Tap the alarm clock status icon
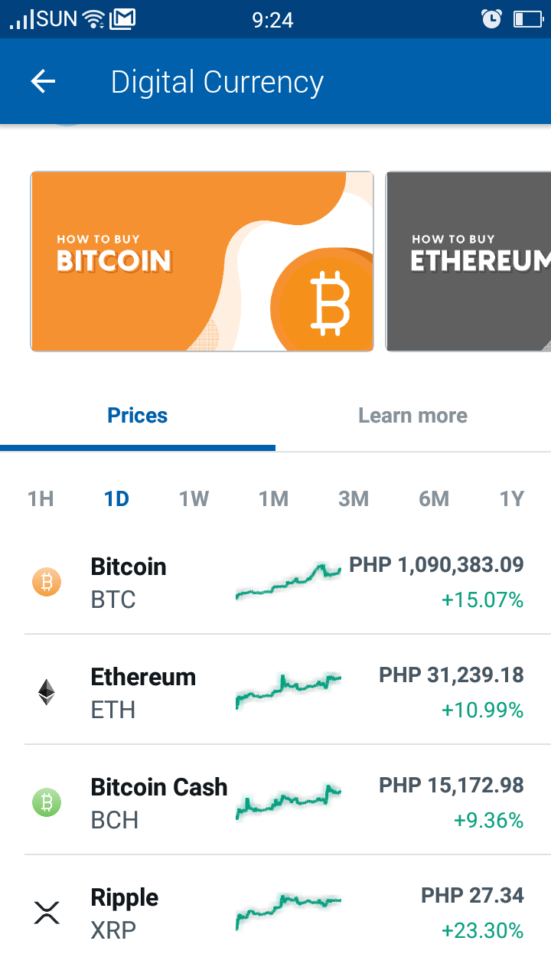Screen dimensions: 551x980 (x=492, y=18)
